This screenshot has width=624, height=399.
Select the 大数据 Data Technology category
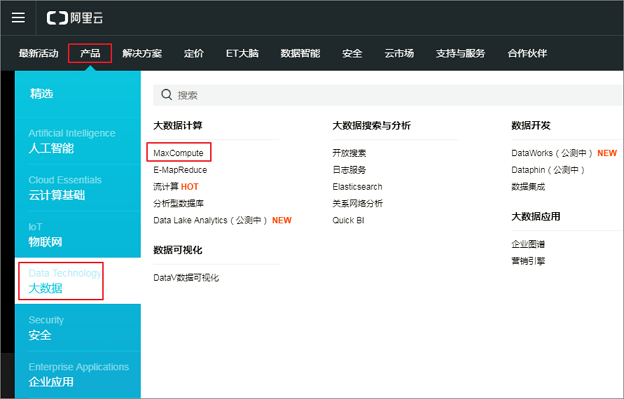pyautogui.click(x=78, y=281)
